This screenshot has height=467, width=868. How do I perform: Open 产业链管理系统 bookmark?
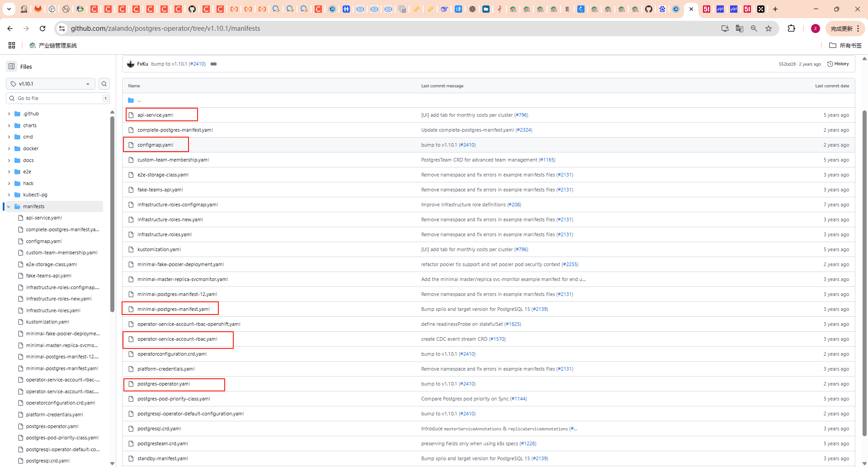click(53, 45)
